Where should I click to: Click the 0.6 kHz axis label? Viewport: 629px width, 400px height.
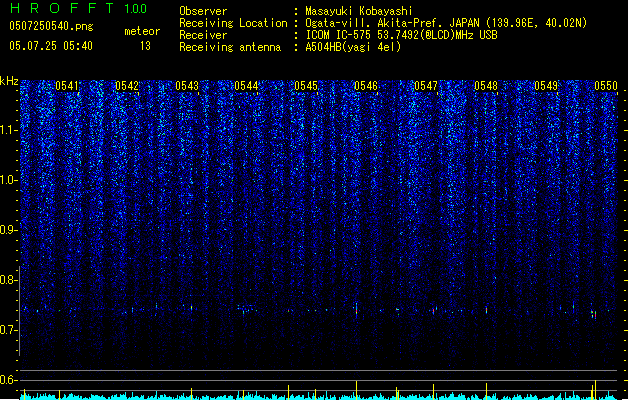tap(9, 380)
